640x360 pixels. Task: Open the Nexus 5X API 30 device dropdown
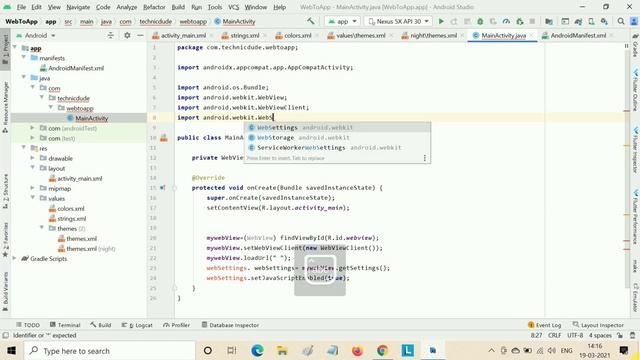pos(398,21)
